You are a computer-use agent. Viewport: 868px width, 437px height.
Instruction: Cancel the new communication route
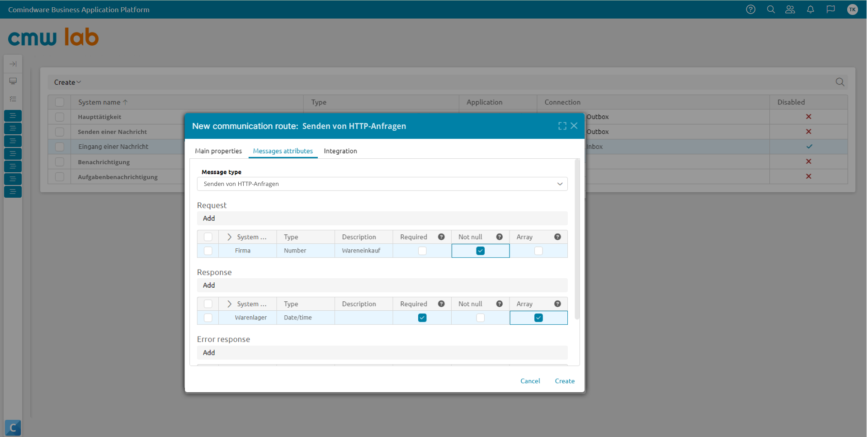tap(530, 381)
